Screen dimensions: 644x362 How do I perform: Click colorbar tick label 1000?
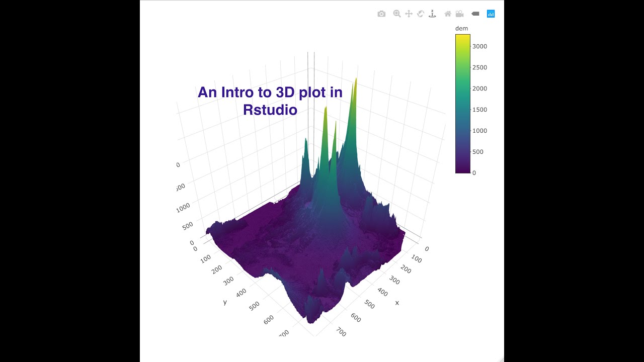coord(480,131)
